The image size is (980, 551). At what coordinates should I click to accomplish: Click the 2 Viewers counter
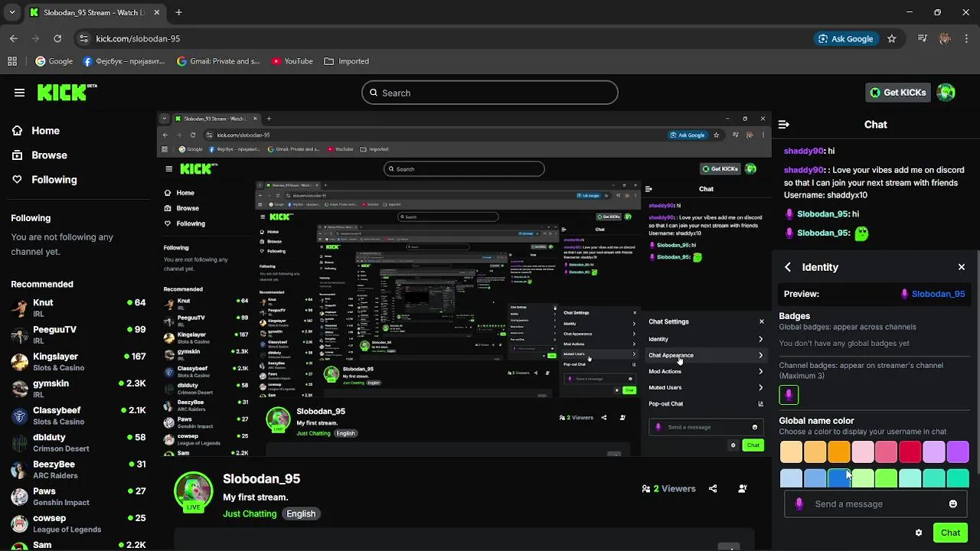point(668,489)
